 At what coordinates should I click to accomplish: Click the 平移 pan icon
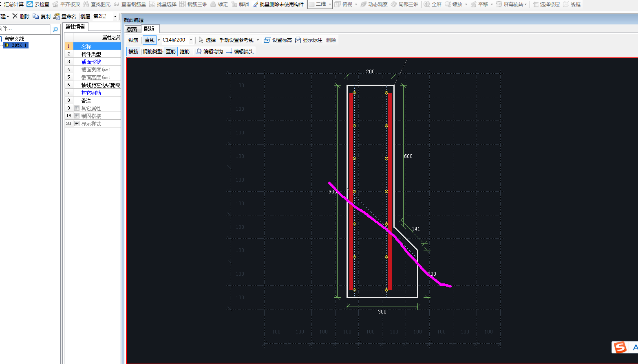473,4
